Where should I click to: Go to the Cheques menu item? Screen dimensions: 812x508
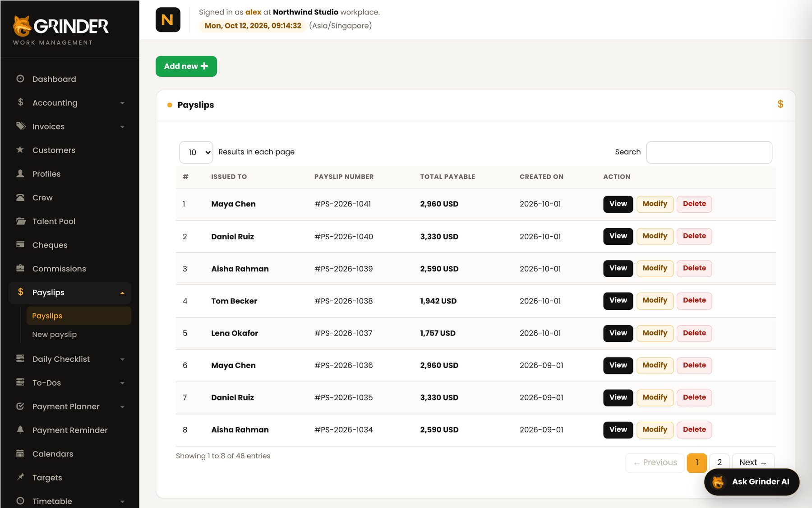click(x=70, y=245)
